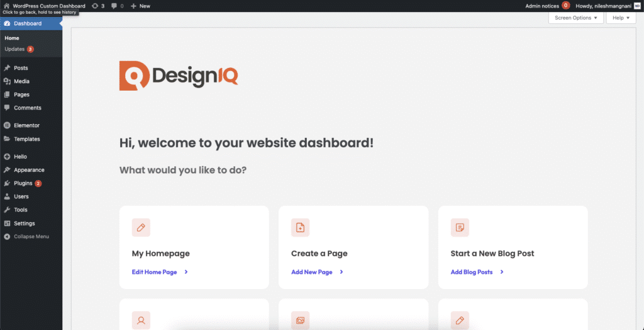Click the plus icon beside New
Screen dimensions: 644x330
(x=133, y=6)
